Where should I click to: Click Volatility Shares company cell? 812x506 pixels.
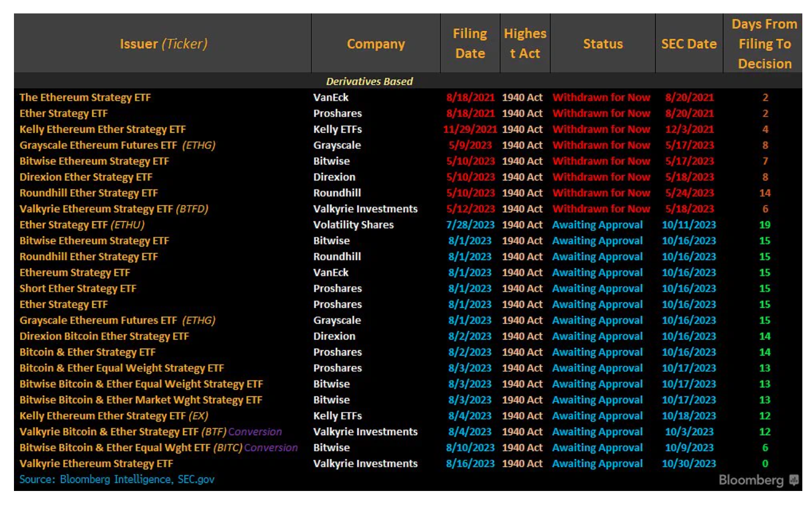tap(353, 225)
